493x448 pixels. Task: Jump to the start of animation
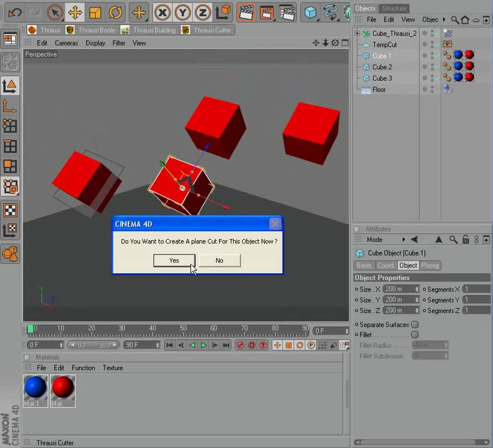pyautogui.click(x=169, y=345)
